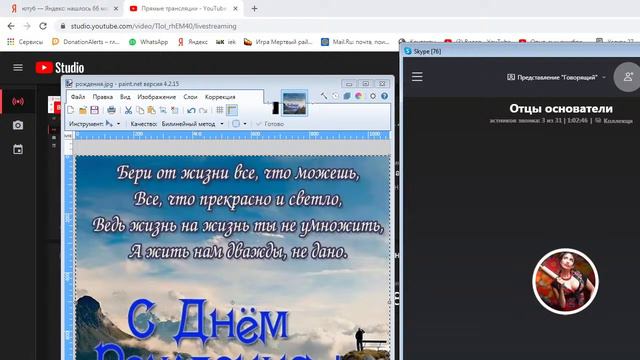The width and height of the screenshot is (640, 360).
Task: Close the Yandex search browser tab
Action: 116,8
